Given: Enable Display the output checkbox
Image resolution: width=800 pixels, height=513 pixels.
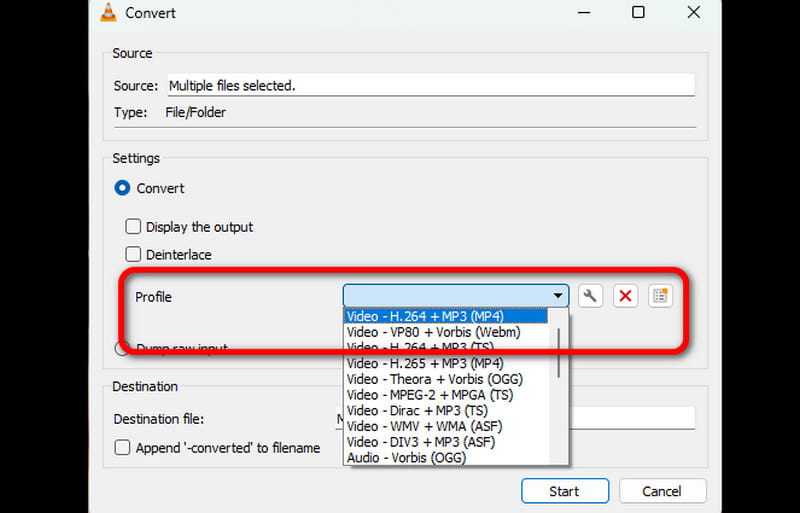Looking at the screenshot, I should click(133, 227).
